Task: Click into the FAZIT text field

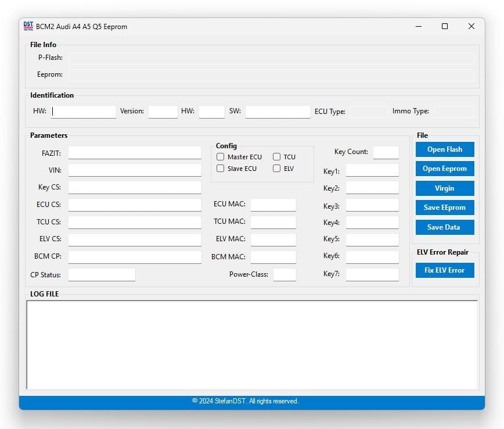Action: [135, 153]
